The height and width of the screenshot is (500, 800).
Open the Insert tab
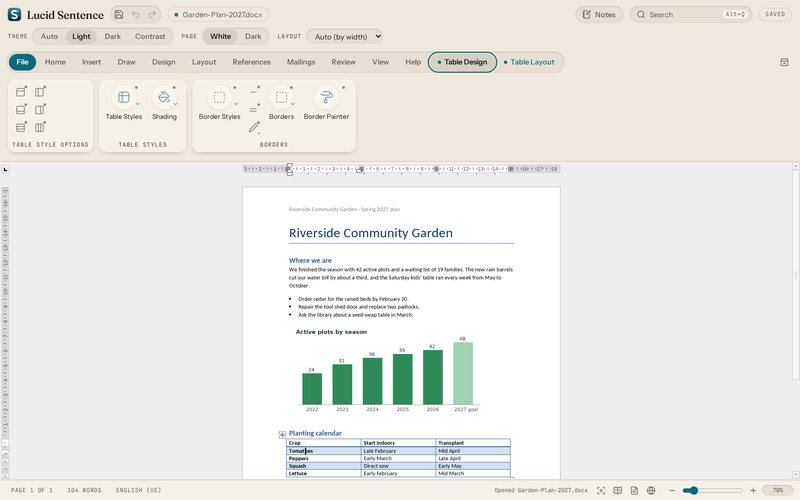(91, 62)
